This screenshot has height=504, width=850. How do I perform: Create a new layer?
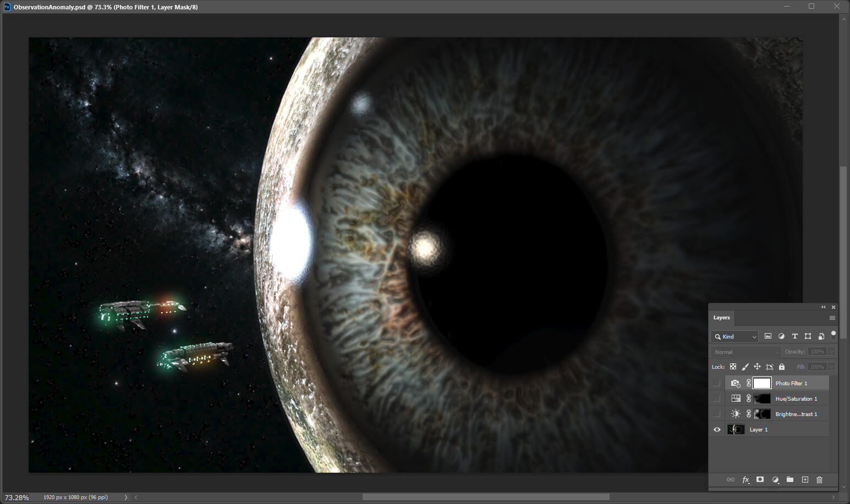[x=805, y=480]
